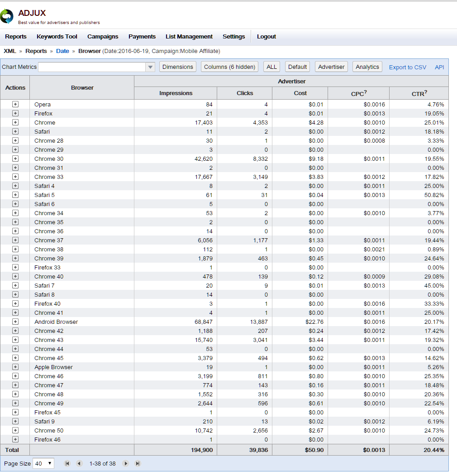457x476 pixels.
Task: Expand the Chrome 50 row
Action: tap(15, 430)
